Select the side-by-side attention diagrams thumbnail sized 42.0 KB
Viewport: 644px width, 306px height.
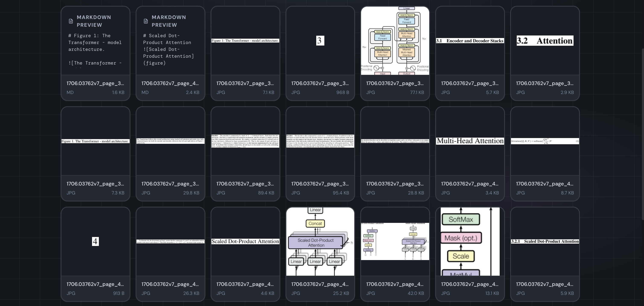[395, 241]
